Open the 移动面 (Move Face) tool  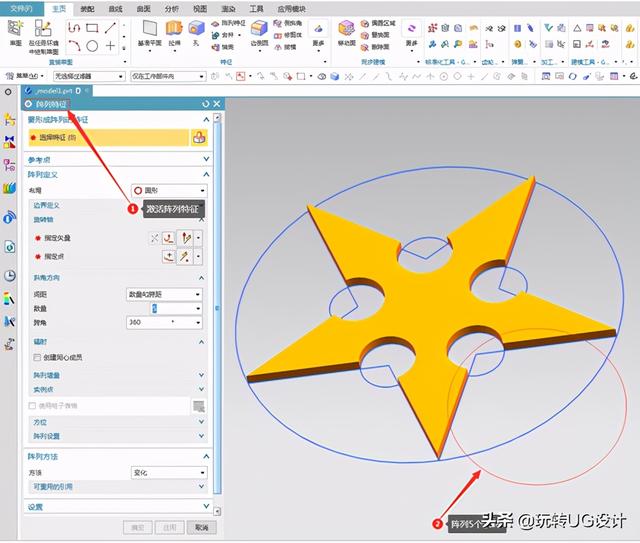point(347,32)
